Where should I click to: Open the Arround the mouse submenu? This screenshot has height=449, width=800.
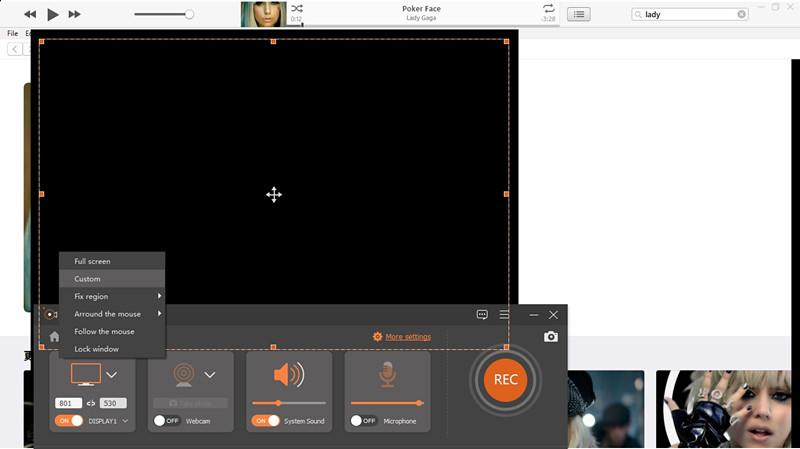(x=112, y=314)
